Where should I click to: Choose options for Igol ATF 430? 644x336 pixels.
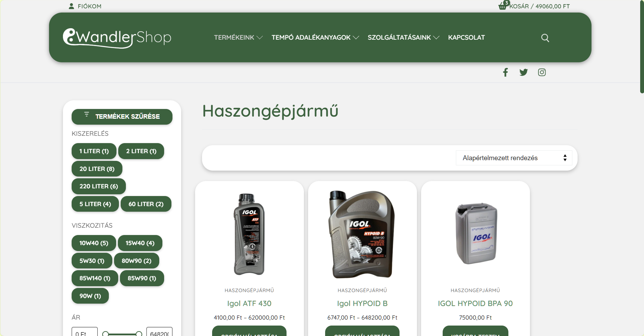coord(249,331)
